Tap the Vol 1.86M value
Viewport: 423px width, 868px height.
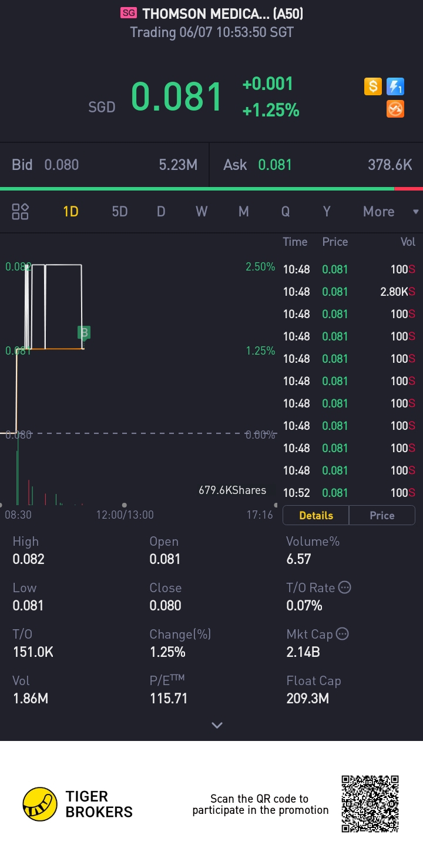(x=30, y=698)
